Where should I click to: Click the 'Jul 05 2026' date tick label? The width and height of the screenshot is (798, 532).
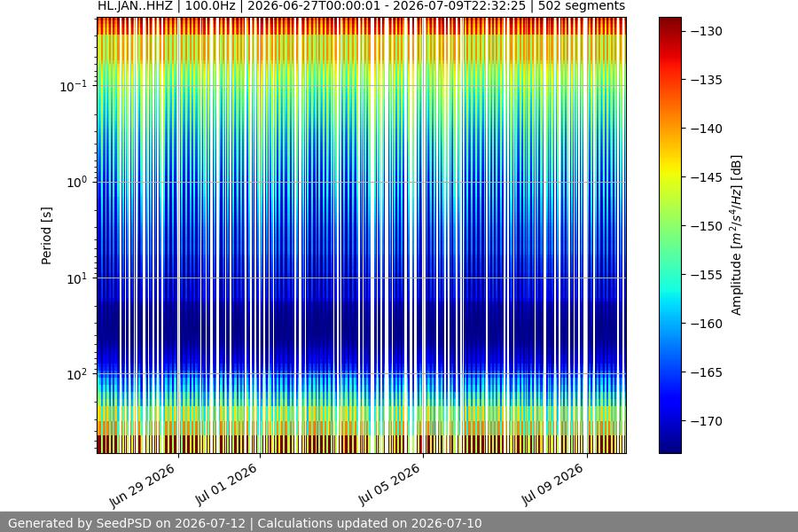[389, 484]
